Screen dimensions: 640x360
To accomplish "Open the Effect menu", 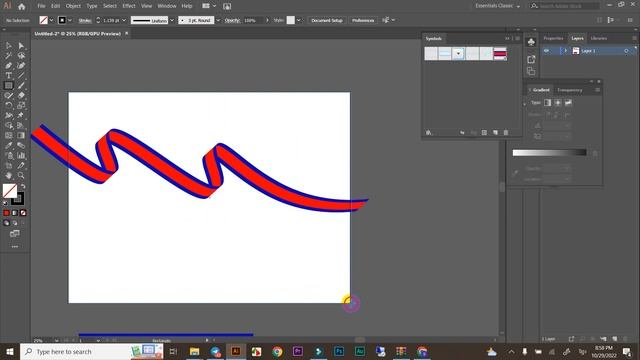I will click(x=129, y=6).
